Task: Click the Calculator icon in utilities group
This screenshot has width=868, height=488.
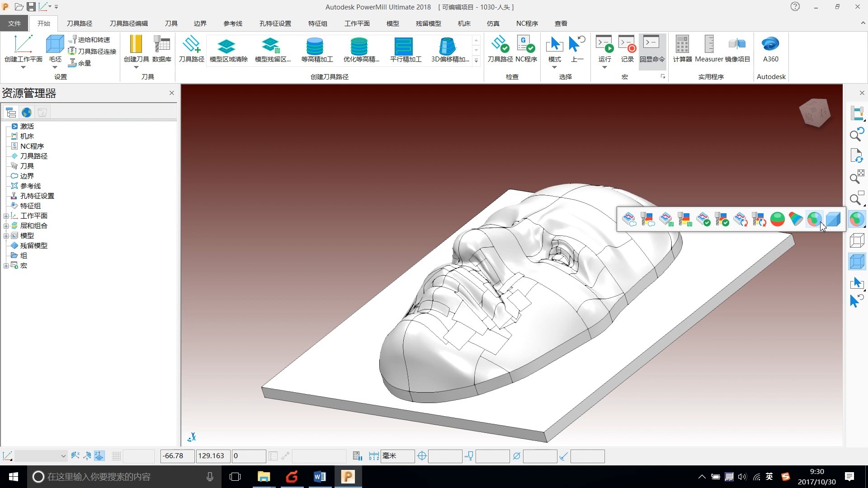Action: (x=682, y=50)
